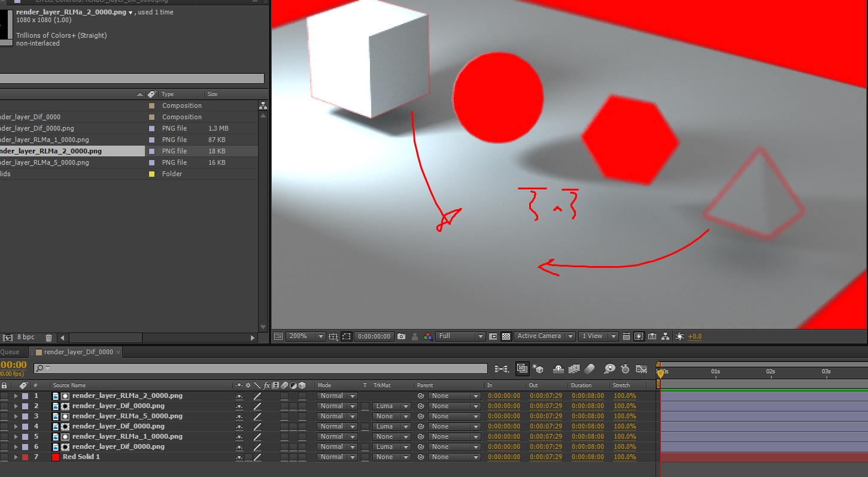Click the Brainstorm icon in timeline
Viewport: 868px width, 477px height.
click(609, 369)
